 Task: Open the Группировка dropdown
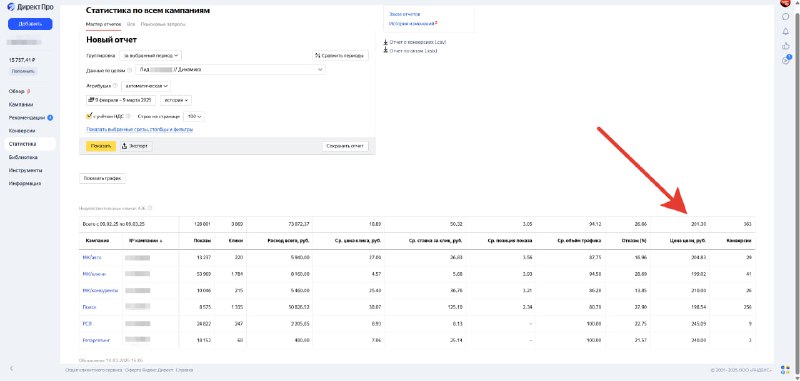point(151,55)
